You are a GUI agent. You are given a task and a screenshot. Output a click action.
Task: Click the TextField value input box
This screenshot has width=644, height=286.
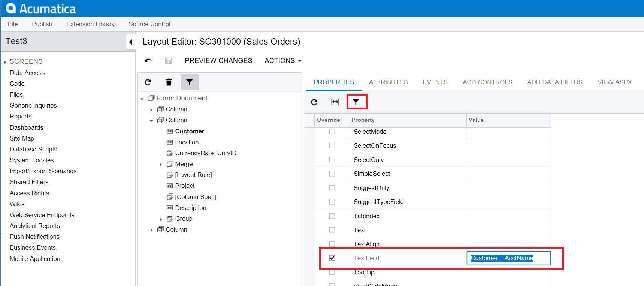pyautogui.click(x=508, y=258)
